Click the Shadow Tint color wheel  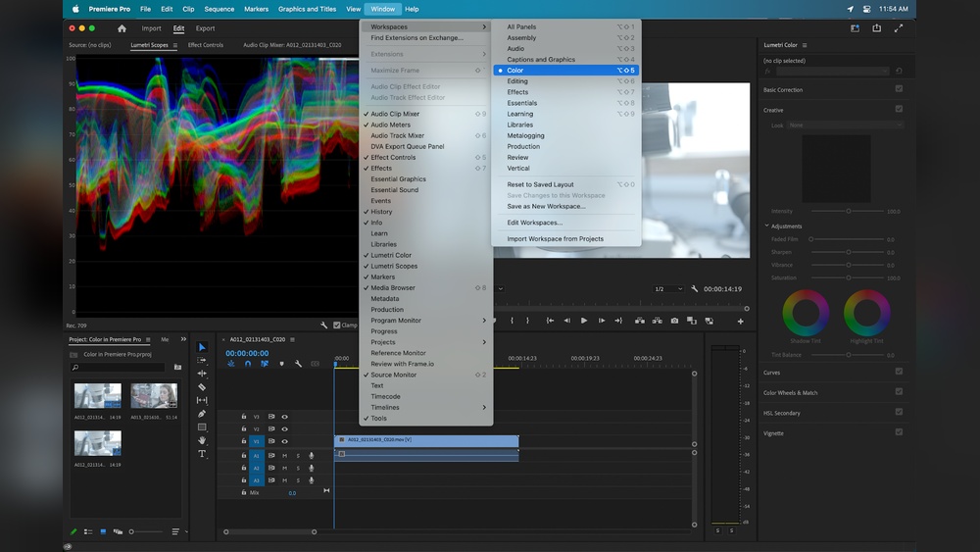coord(806,312)
